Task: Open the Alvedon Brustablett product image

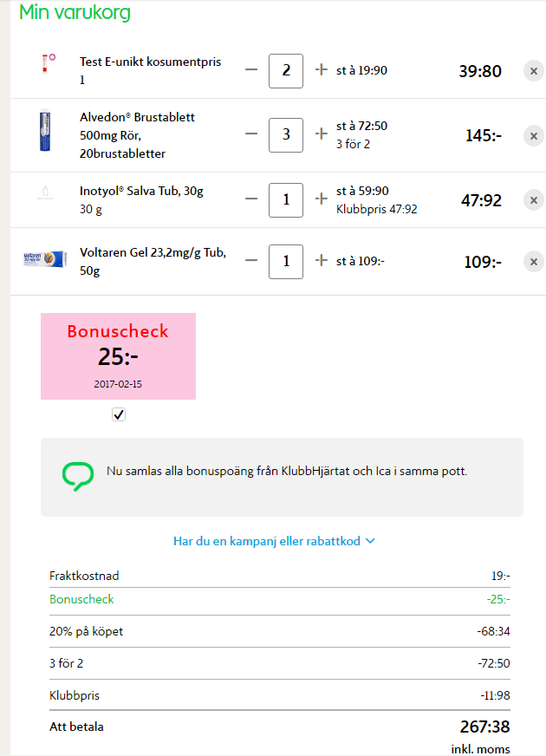Action: pyautogui.click(x=45, y=131)
